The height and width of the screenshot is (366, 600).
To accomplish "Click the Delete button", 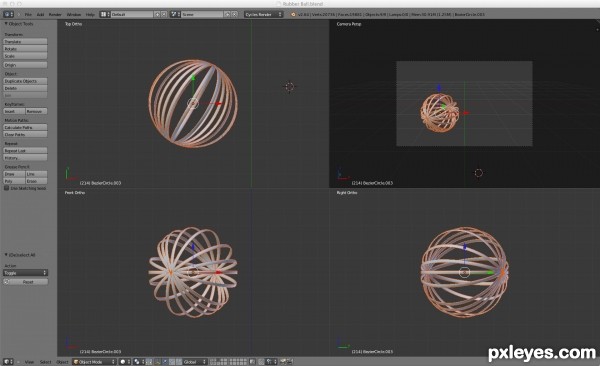I will pyautogui.click(x=25, y=88).
